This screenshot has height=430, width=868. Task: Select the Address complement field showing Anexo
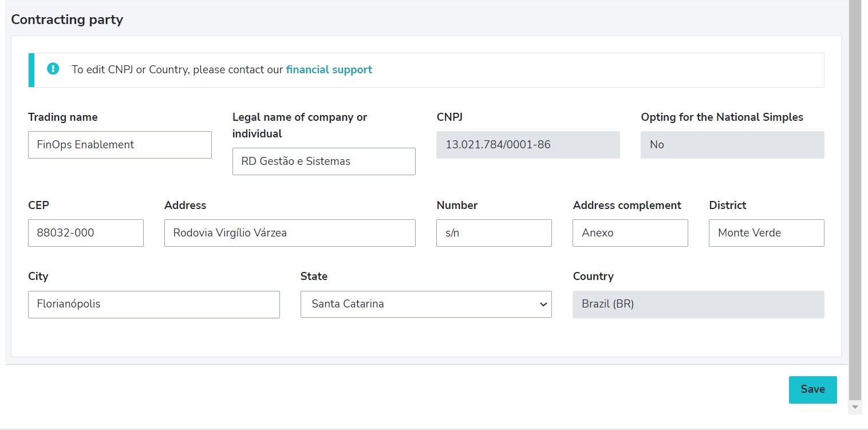coord(630,232)
